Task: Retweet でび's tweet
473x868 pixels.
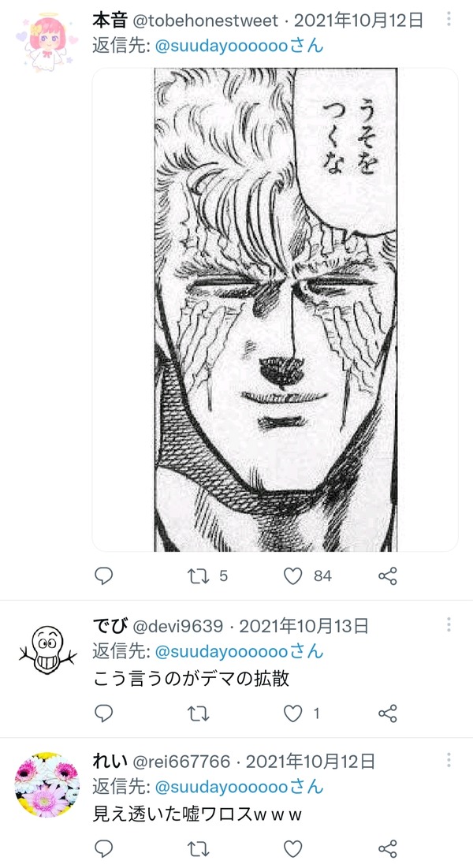Action: point(199,713)
